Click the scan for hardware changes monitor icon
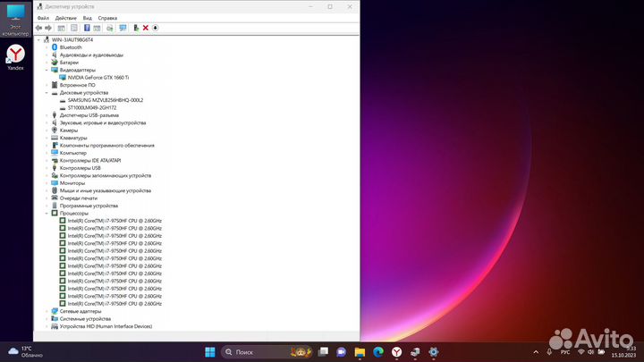 123,28
